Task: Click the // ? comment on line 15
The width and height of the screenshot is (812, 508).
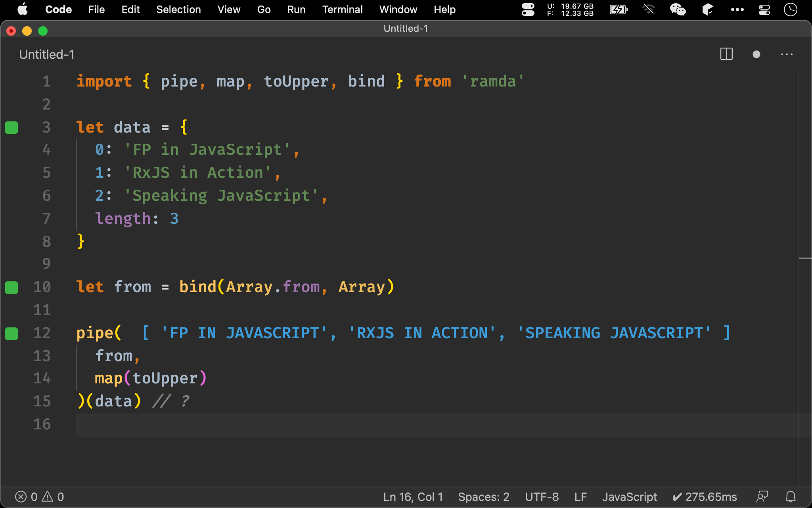Action: coord(171,401)
